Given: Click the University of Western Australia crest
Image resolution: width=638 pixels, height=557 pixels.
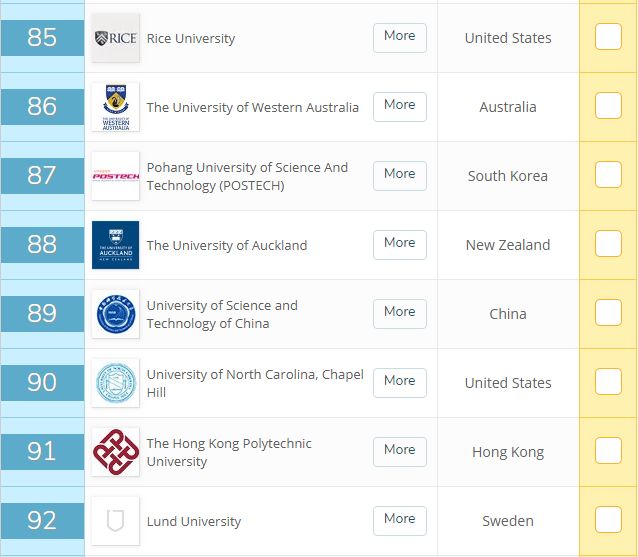Looking at the screenshot, I should point(115,107).
